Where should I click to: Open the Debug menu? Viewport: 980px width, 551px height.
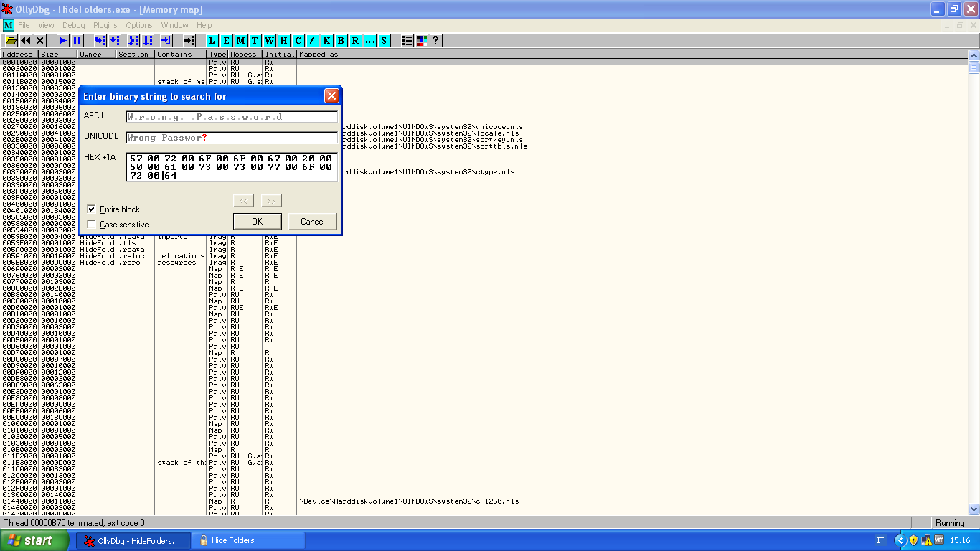click(73, 25)
